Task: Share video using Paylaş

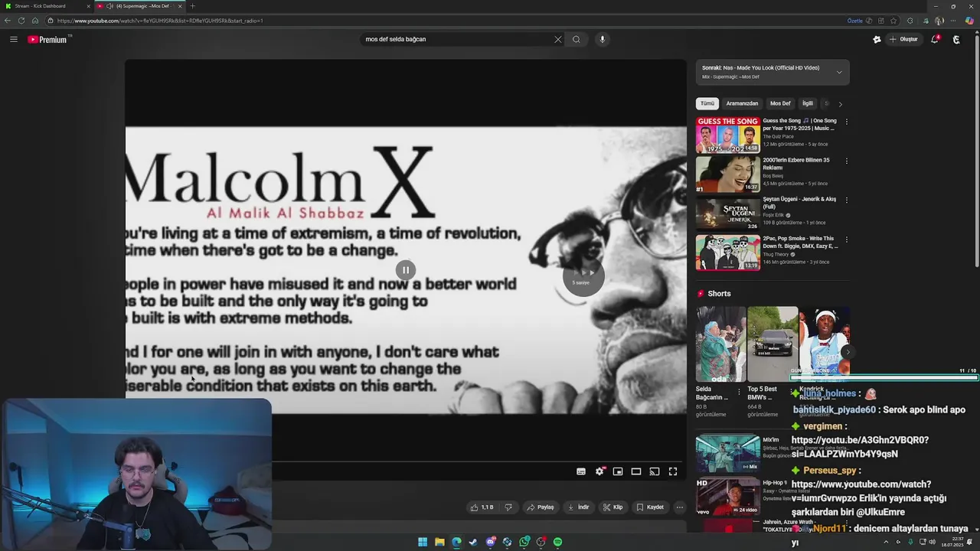Action: (x=541, y=507)
